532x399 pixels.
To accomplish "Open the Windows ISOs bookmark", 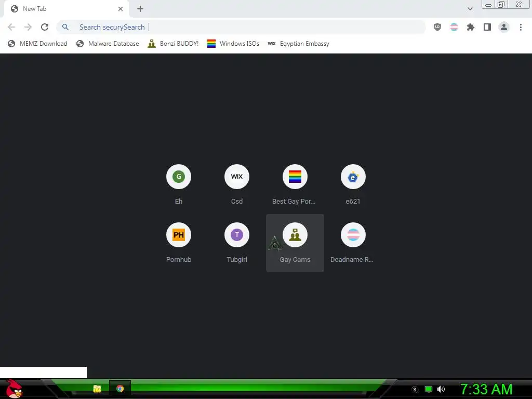I will point(233,44).
